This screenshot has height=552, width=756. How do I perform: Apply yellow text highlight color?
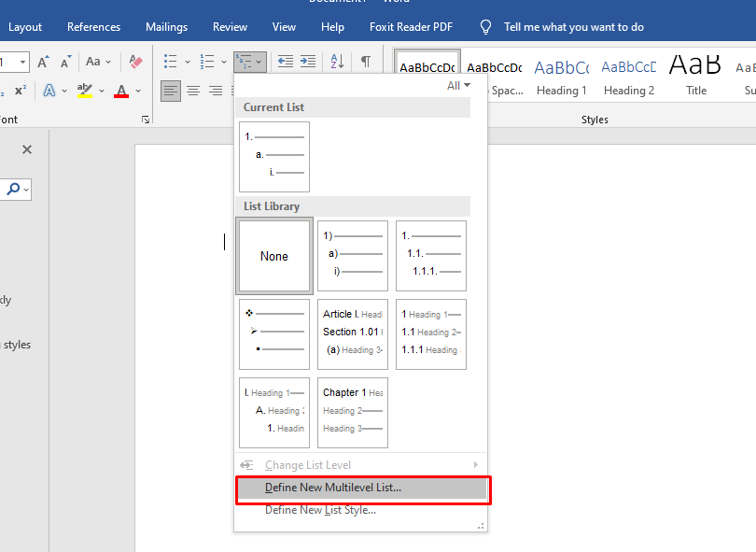[x=85, y=91]
